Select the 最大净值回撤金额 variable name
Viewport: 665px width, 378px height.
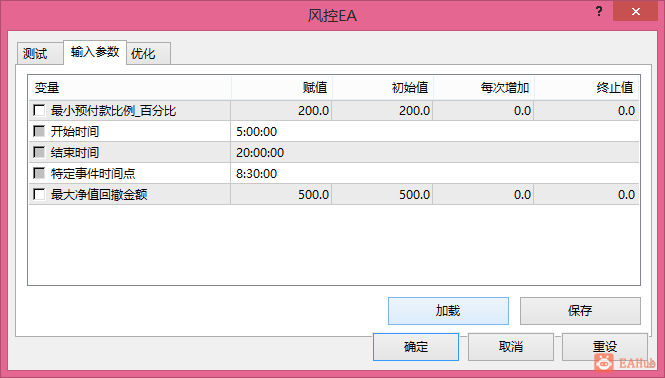click(99, 194)
